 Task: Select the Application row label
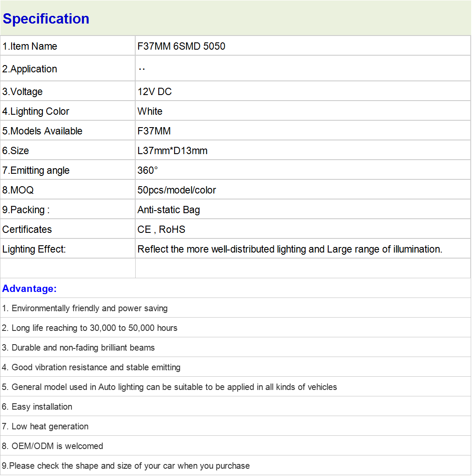coord(68,68)
